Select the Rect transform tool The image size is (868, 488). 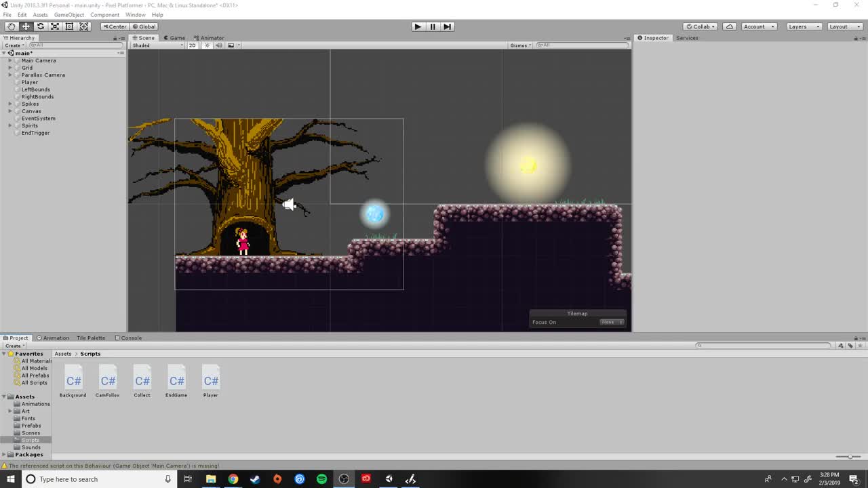69,26
